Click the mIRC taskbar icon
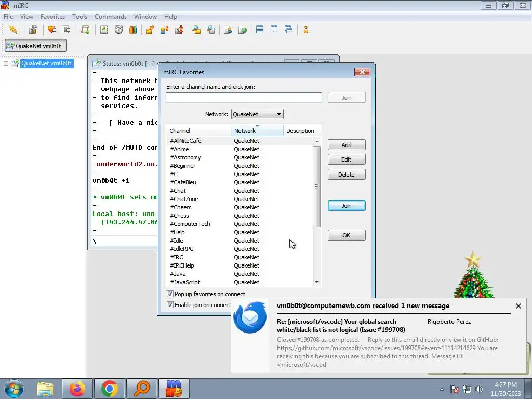The width and height of the screenshot is (532, 399). click(174, 389)
